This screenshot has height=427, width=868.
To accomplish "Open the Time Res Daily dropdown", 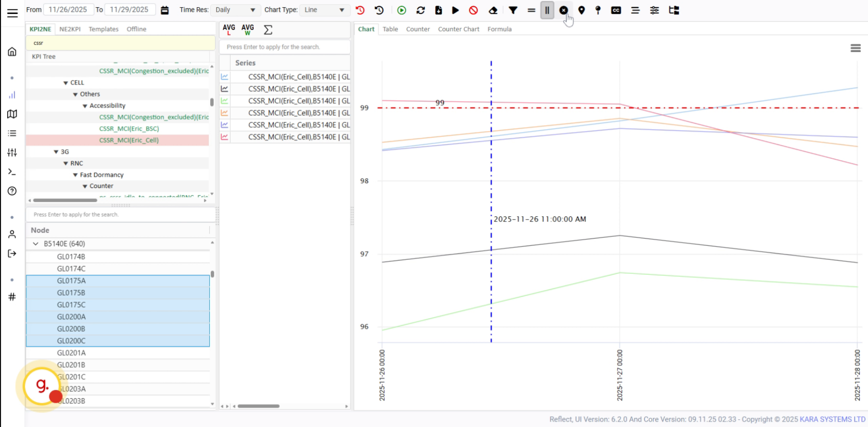I will 235,9.
